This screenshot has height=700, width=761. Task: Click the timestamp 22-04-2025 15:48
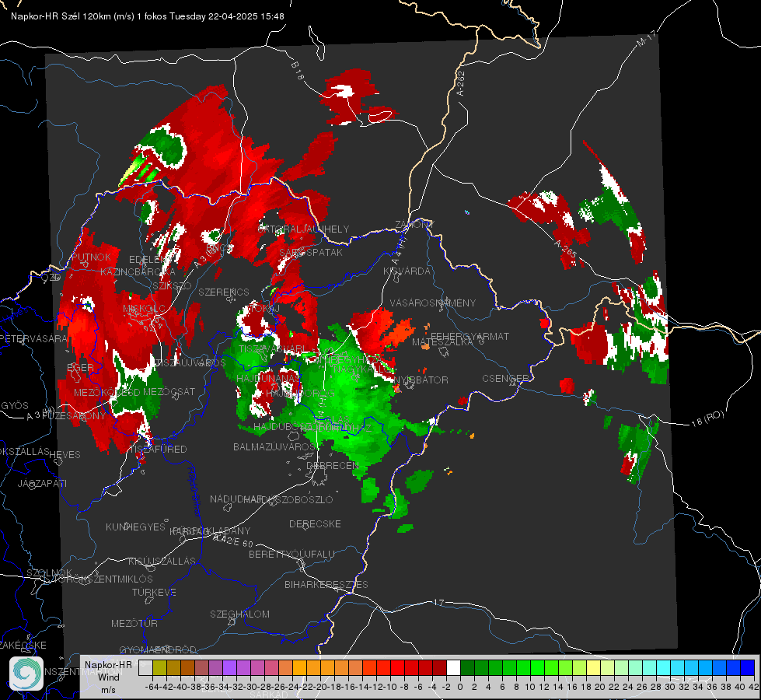pos(246,16)
